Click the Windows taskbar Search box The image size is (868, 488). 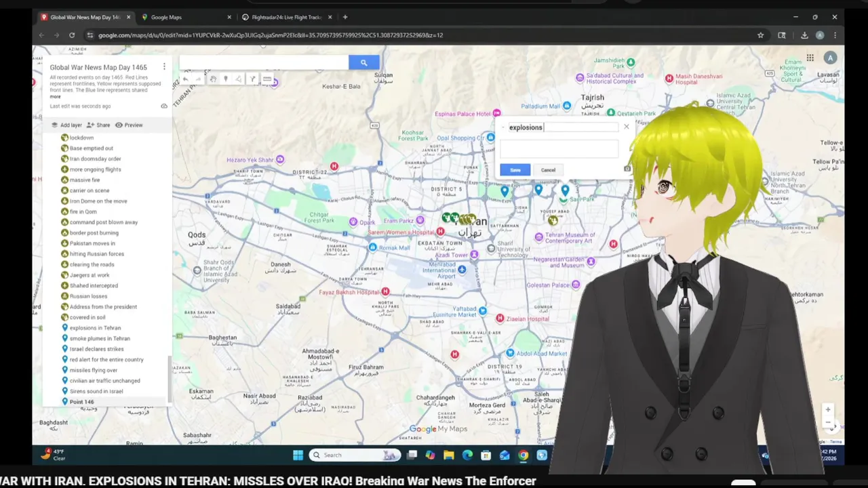pyautogui.click(x=355, y=455)
